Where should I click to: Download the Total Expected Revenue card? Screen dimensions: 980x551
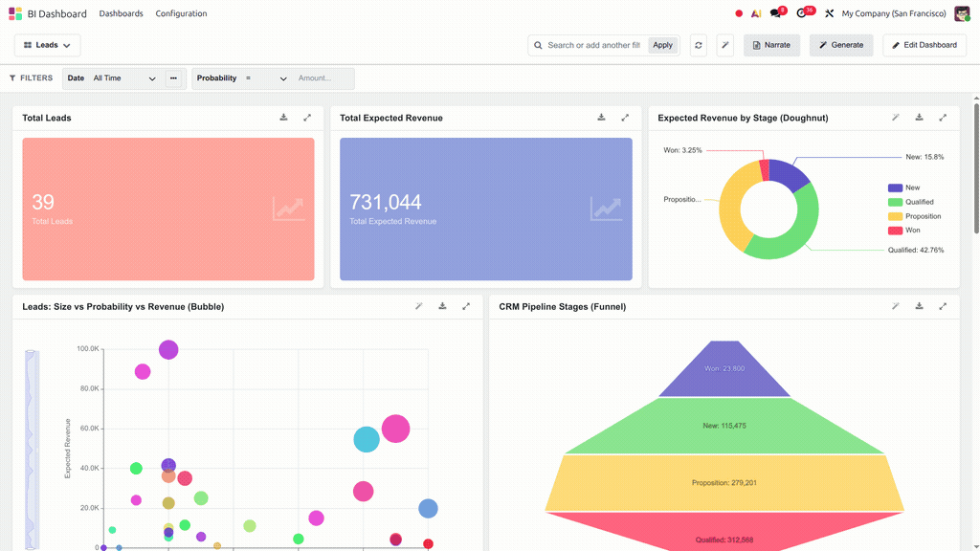[x=601, y=118]
